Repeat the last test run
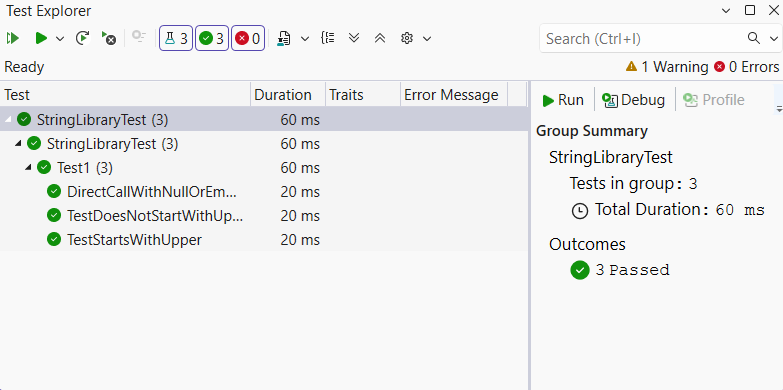 pyautogui.click(x=82, y=38)
